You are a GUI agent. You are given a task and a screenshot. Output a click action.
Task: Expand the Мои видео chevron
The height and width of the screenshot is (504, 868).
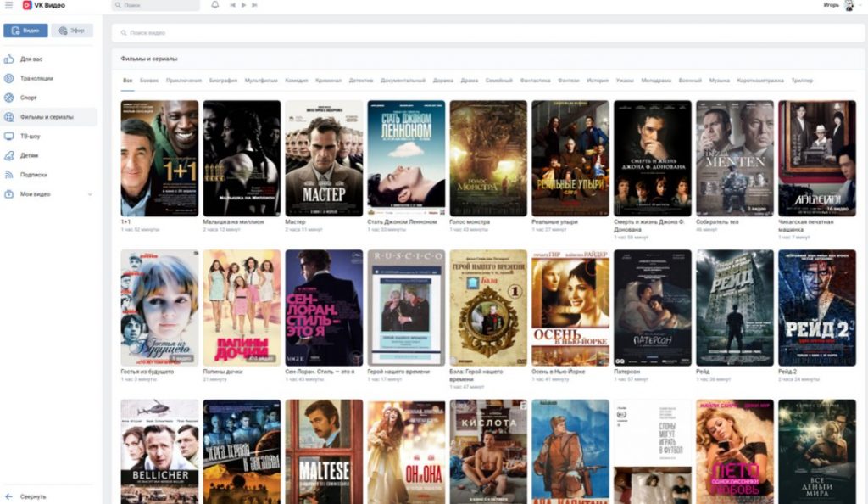[x=90, y=194]
